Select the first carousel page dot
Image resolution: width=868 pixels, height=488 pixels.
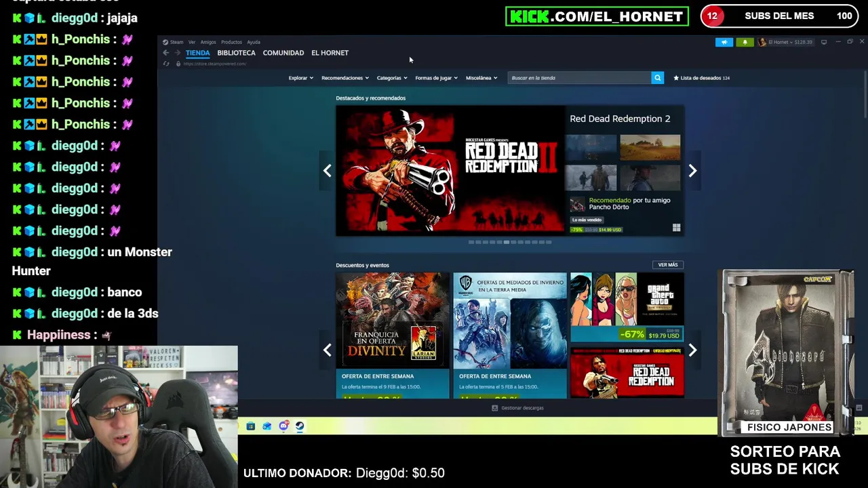pos(471,242)
